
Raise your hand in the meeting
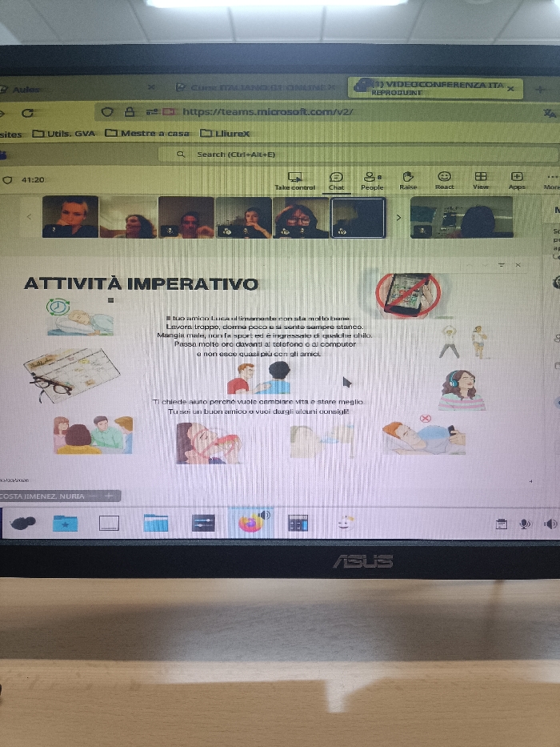408,182
